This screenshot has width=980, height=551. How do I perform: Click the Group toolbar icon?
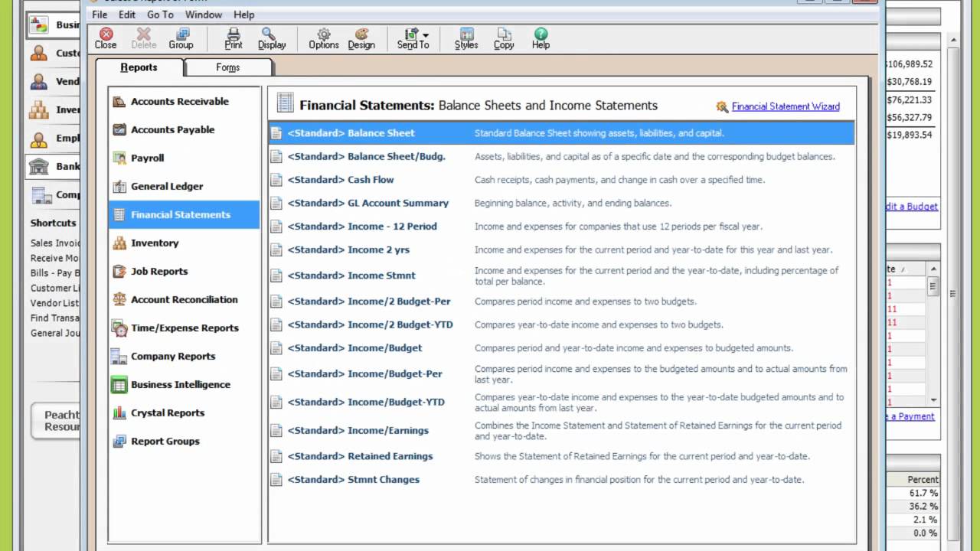pos(181,38)
